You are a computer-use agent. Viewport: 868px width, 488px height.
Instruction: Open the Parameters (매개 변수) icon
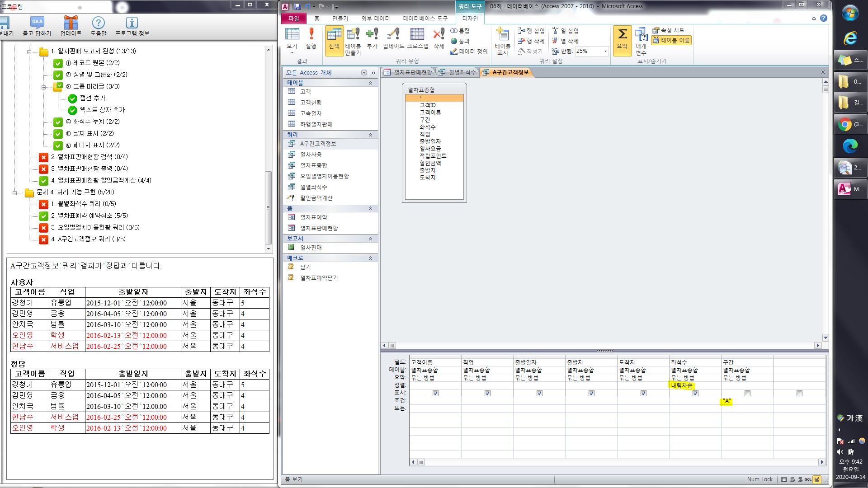point(641,40)
